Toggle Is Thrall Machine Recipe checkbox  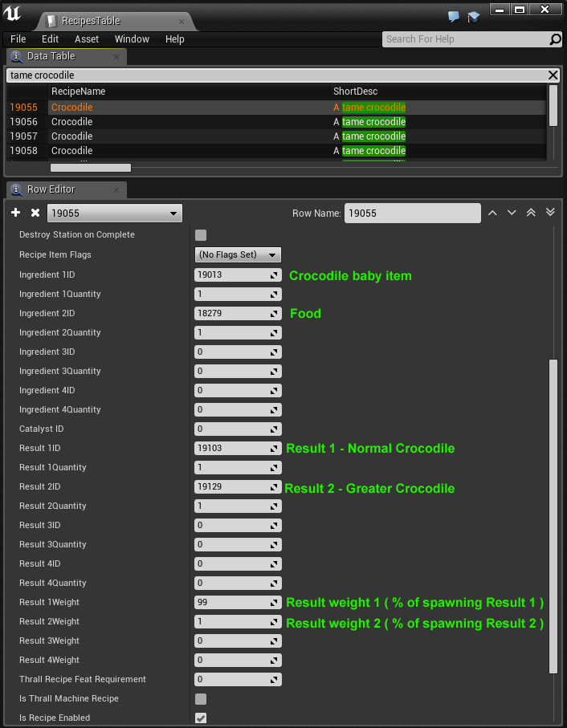(201, 699)
